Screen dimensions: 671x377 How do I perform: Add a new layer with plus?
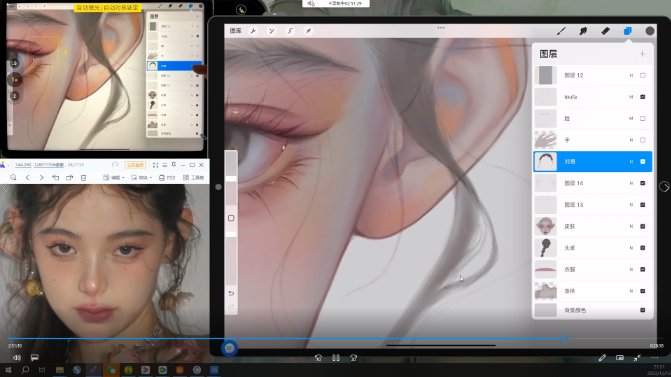point(642,54)
